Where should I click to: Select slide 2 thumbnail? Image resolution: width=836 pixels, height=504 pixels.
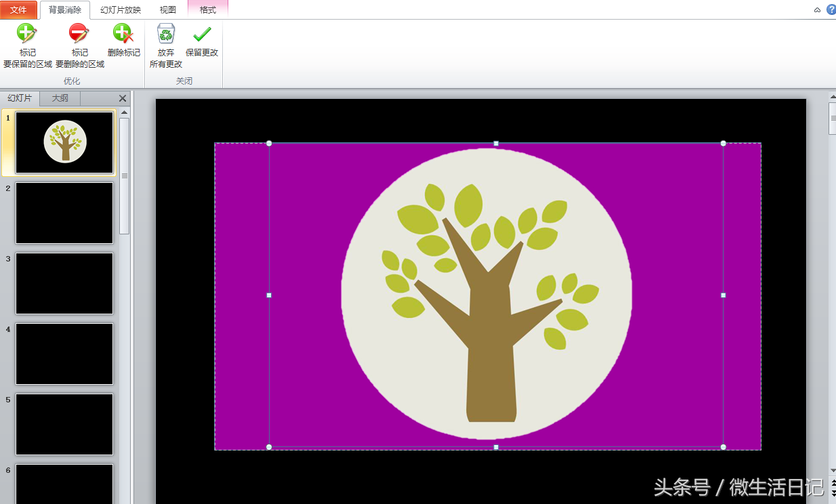(64, 213)
